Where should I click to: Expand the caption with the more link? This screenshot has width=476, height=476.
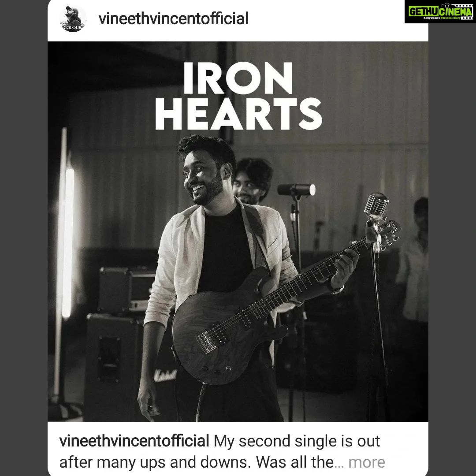click(x=366, y=462)
